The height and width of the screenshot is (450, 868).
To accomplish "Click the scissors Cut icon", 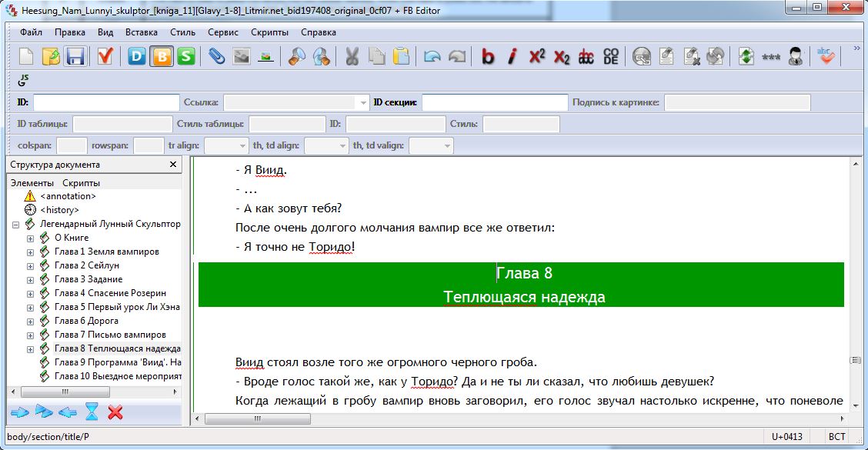I will [352, 56].
